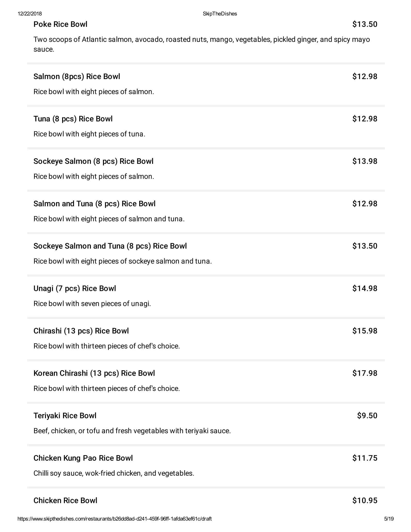Select Salmon and Tuna (8 pcs) Rice Bowl
411x532 pixels.
[95, 204]
